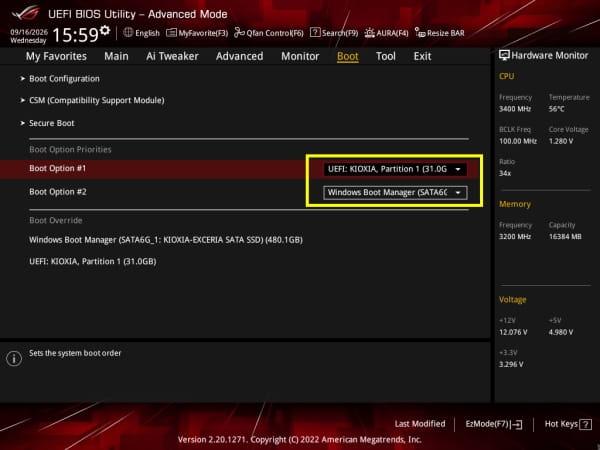Switch to Main tab

pyautogui.click(x=116, y=56)
